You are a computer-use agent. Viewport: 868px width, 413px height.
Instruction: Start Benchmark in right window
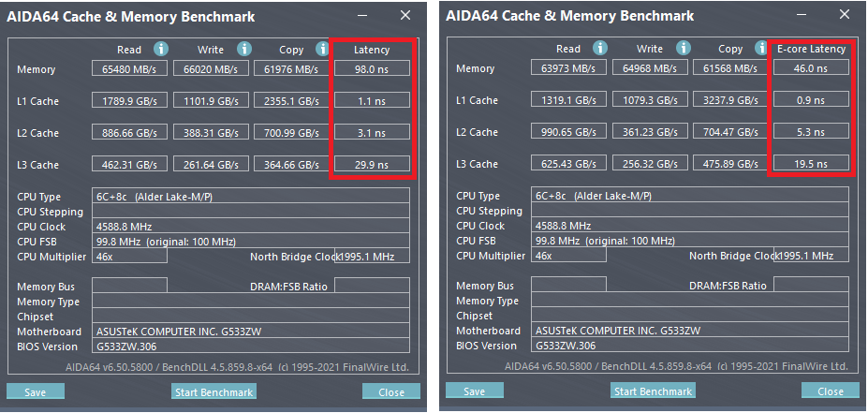[653, 391]
